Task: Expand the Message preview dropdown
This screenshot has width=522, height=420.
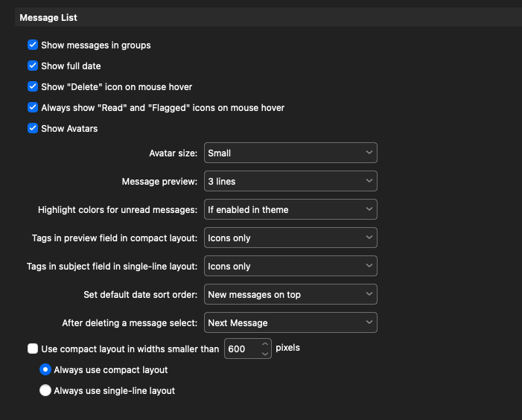Action: pyautogui.click(x=290, y=181)
